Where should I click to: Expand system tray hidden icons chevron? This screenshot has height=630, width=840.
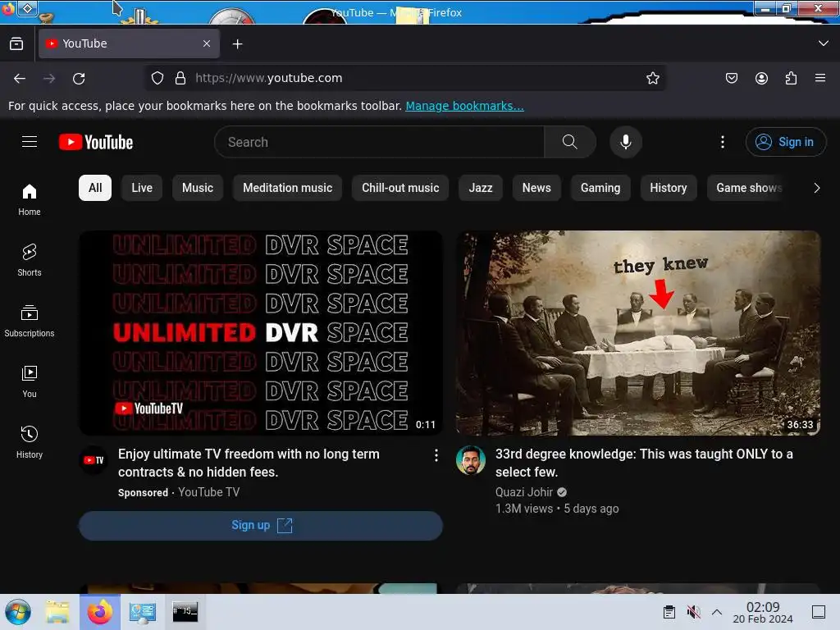coord(717,612)
